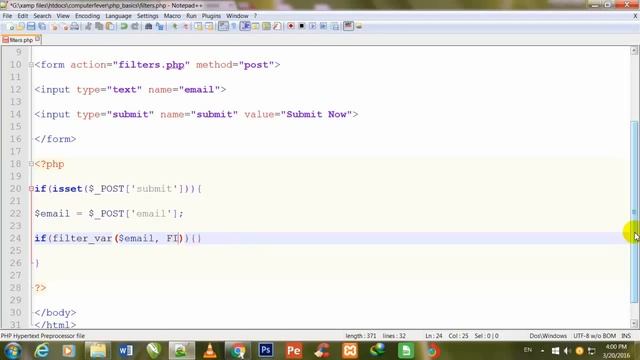640x360 pixels.
Task: Open the Run menu
Action: pos(191,16)
